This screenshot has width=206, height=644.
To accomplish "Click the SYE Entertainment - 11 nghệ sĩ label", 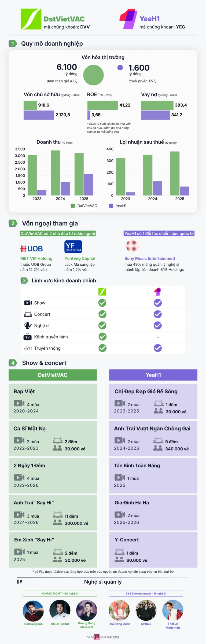I will point(146,594).
